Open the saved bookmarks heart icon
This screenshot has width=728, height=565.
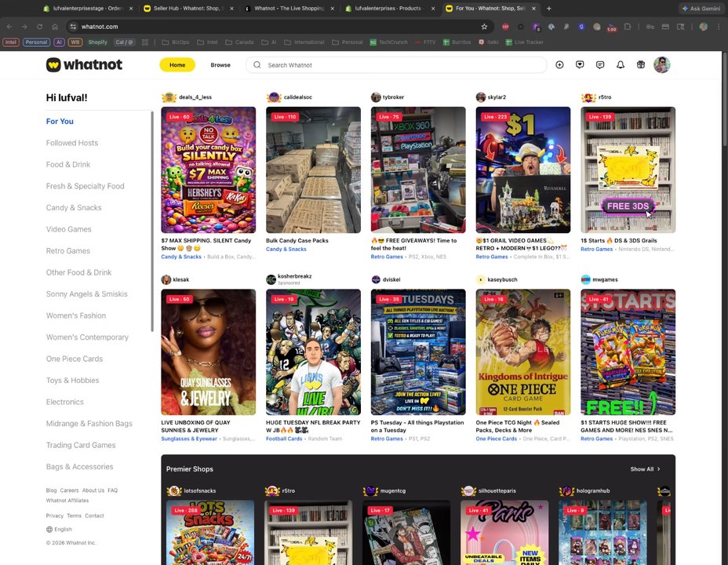tap(580, 65)
